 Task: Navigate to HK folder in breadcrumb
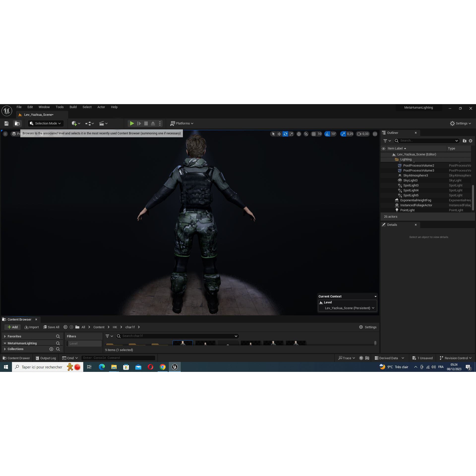click(x=115, y=327)
